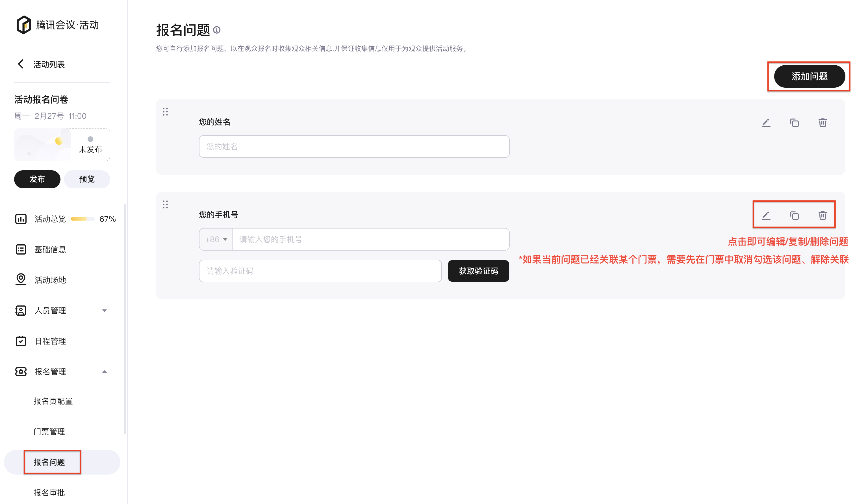
Task: Click the 预览 button
Action: (x=87, y=179)
